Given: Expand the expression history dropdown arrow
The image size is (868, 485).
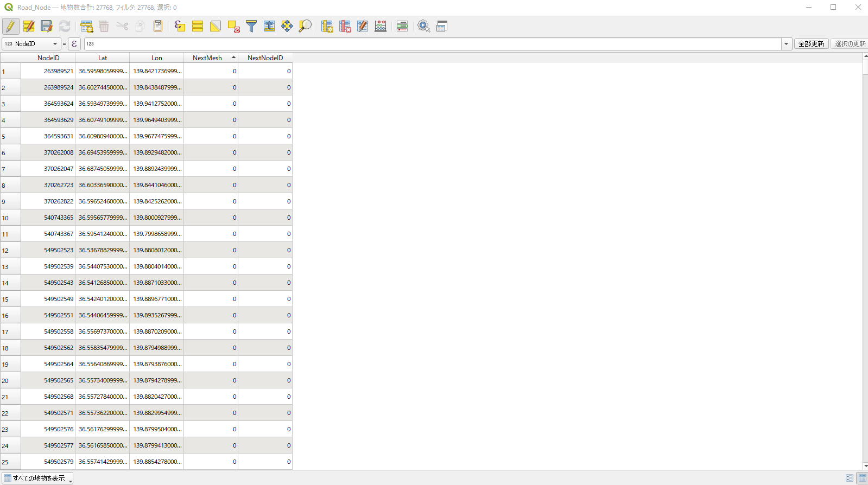Looking at the screenshot, I should 786,44.
